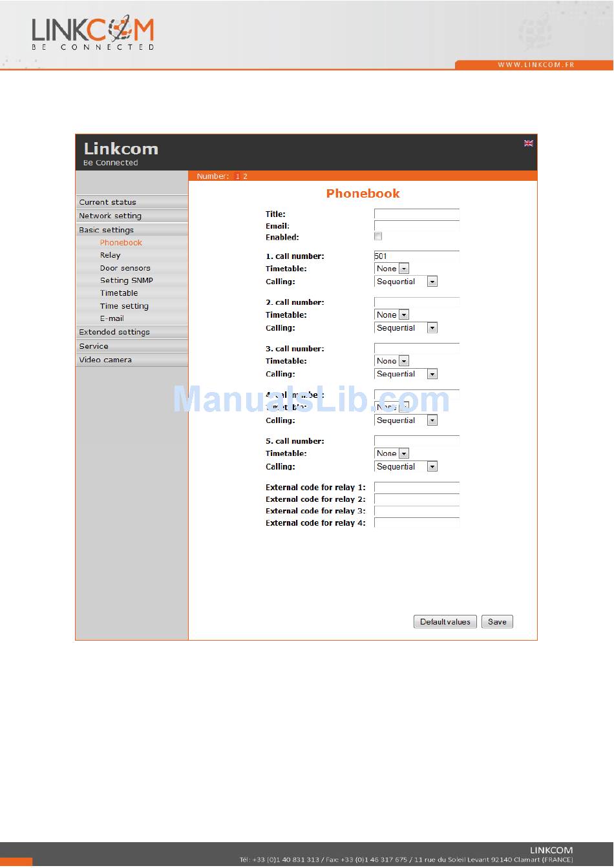The image size is (614, 868).
Task: Open Calling dropdown for 5. call number
Action: 406,466
